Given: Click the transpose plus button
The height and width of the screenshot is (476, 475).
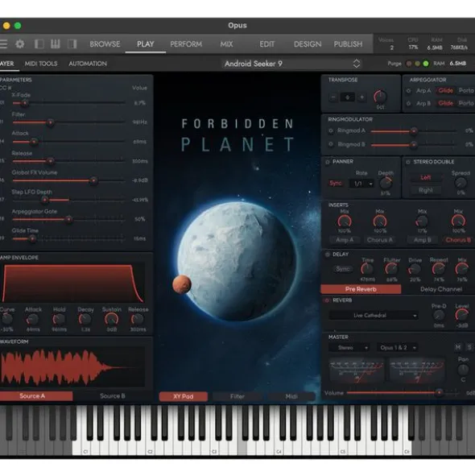Looking at the screenshot, I should tap(361, 97).
